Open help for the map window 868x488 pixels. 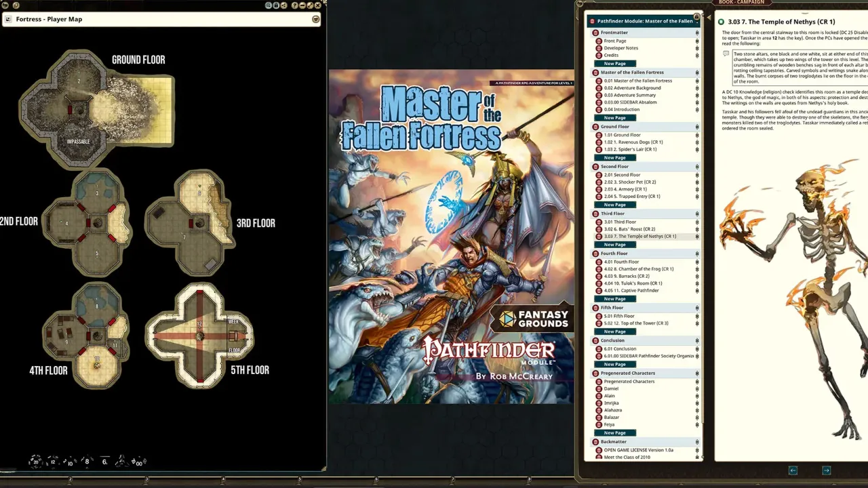point(295,5)
